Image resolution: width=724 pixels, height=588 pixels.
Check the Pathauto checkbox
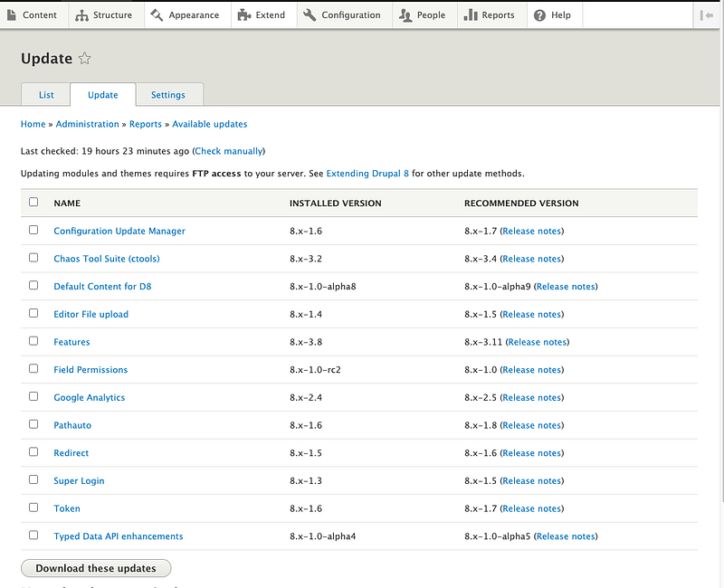33,424
